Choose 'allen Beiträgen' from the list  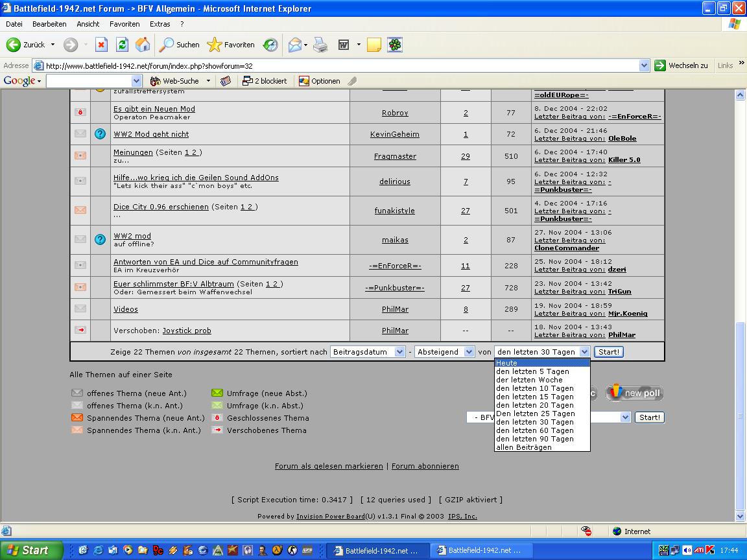point(524,447)
